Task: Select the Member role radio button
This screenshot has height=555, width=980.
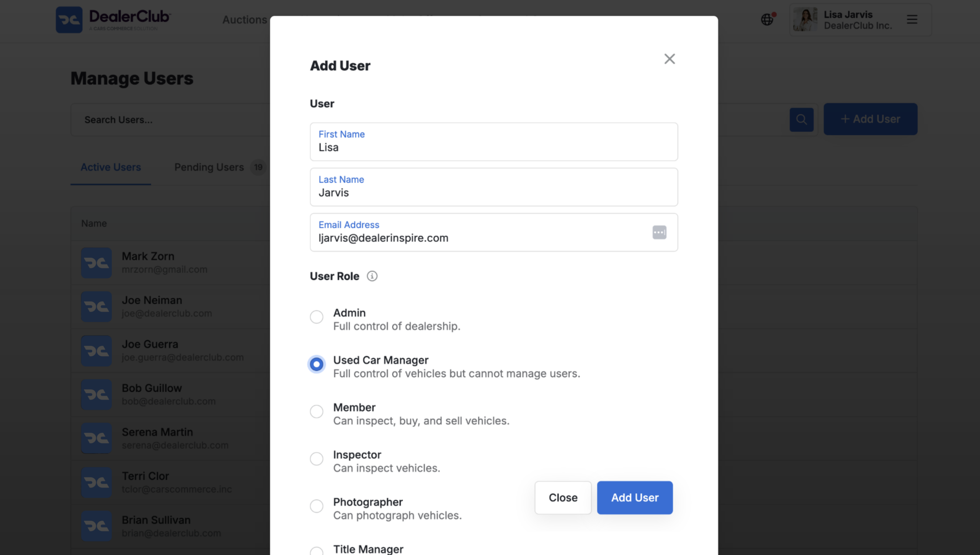Action: [x=317, y=412]
